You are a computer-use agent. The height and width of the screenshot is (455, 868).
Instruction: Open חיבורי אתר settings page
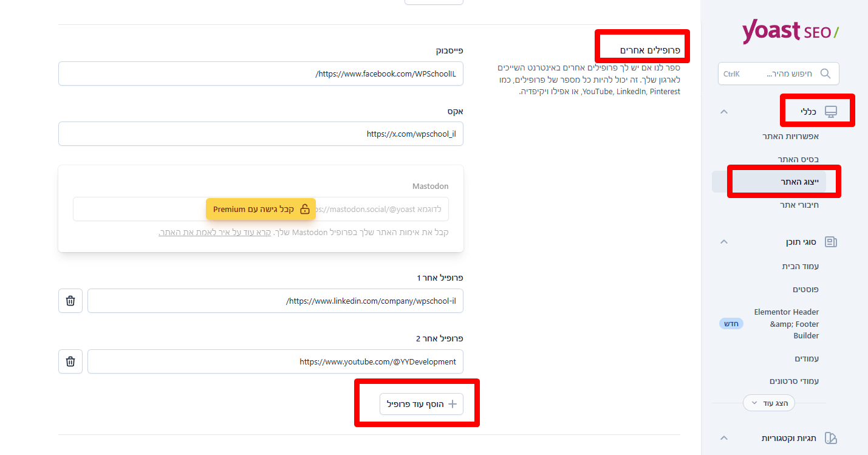click(x=799, y=205)
